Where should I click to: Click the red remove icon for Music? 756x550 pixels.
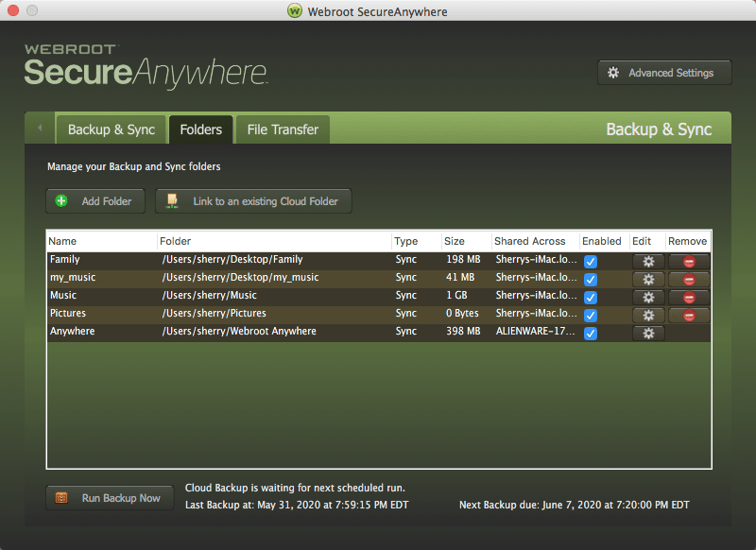point(689,298)
